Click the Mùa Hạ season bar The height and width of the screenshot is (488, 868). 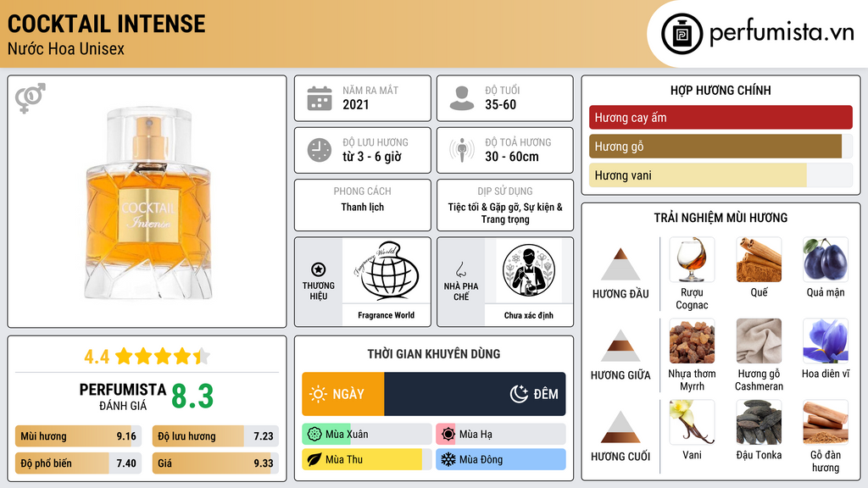501,435
